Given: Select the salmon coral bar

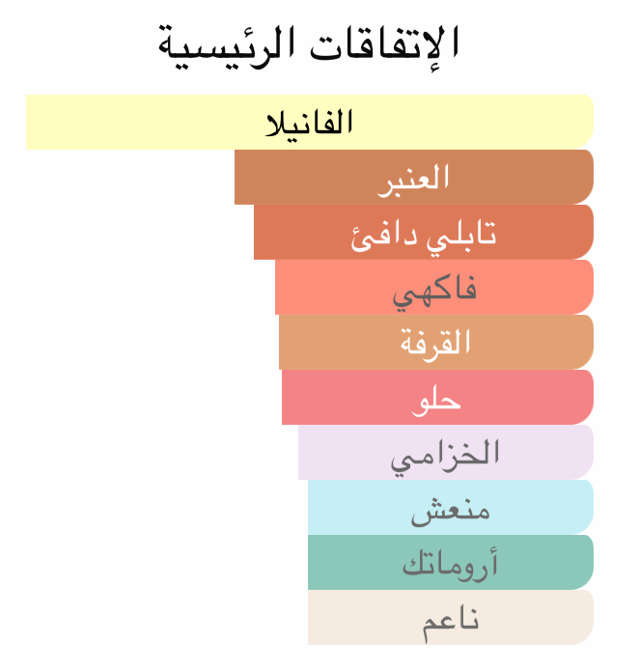Looking at the screenshot, I should [433, 288].
